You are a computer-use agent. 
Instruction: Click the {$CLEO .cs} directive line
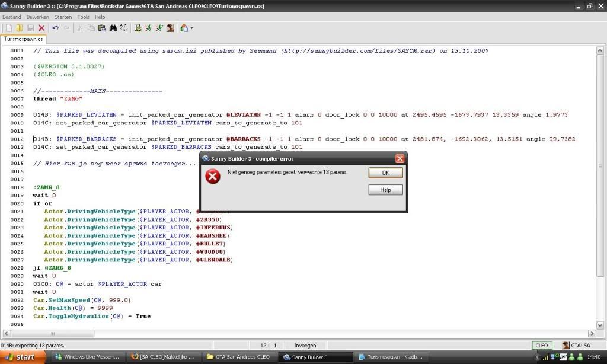[53, 75]
